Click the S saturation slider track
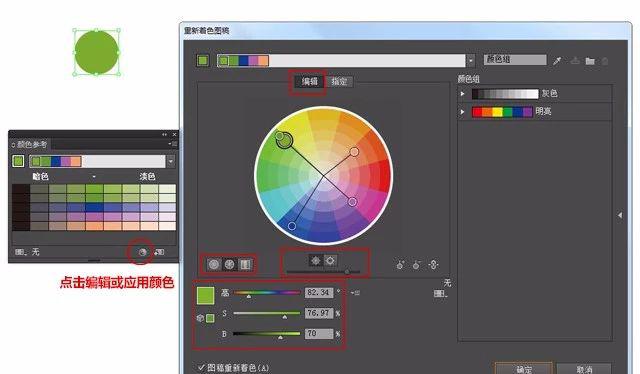 [267, 313]
